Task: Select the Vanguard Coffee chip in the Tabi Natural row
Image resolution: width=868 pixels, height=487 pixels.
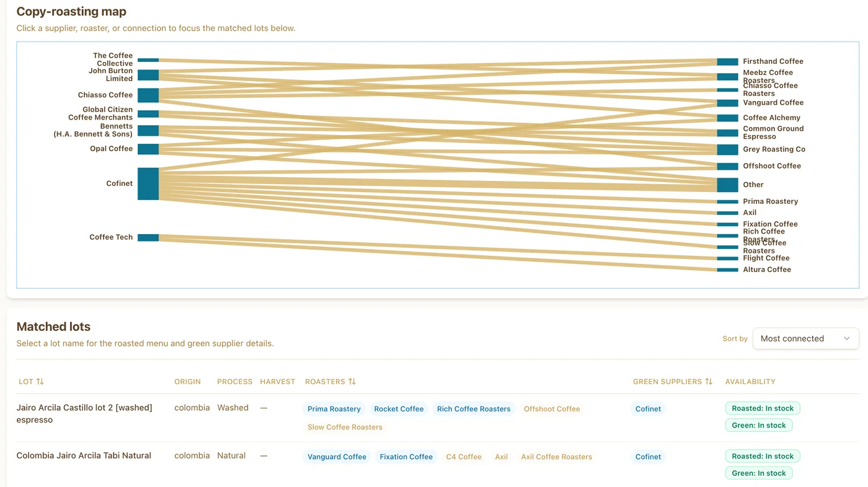Action: click(337, 457)
